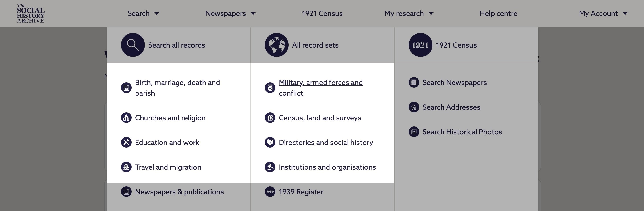644x211 pixels.
Task: Click the Search Addresses link
Action: [x=451, y=107]
